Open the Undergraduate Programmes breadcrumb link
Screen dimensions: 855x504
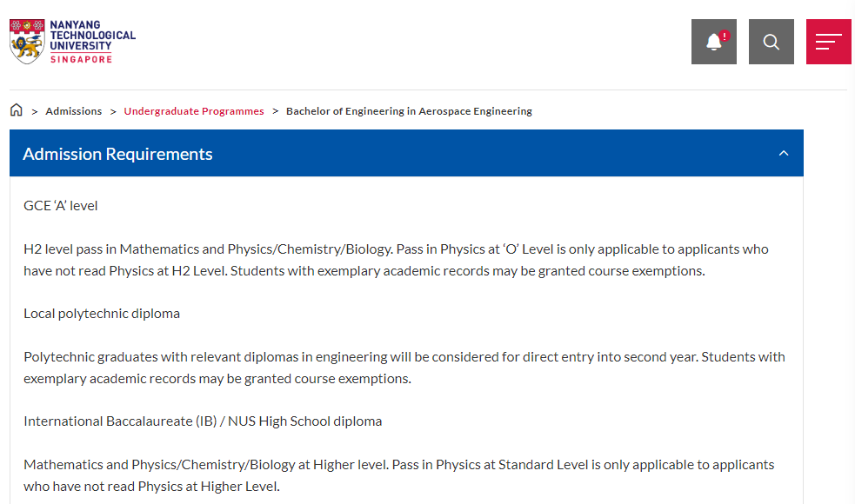click(x=194, y=111)
